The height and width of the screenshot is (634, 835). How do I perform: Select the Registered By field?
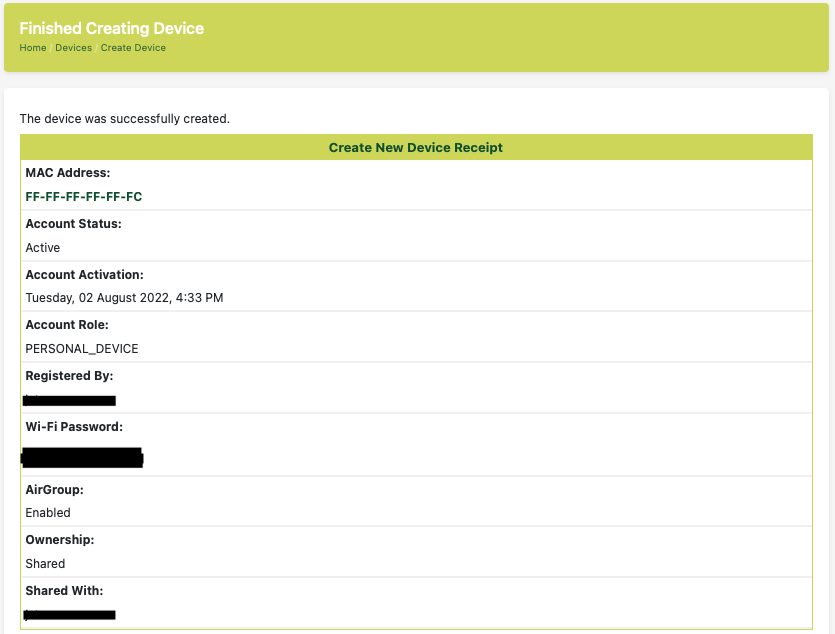(69, 375)
